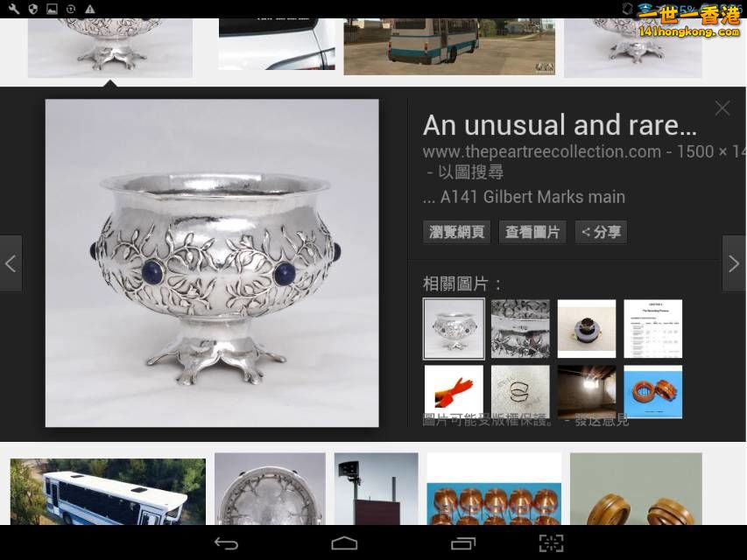Open the recent apps overview button
This screenshot has height=560, width=747.
(463, 543)
